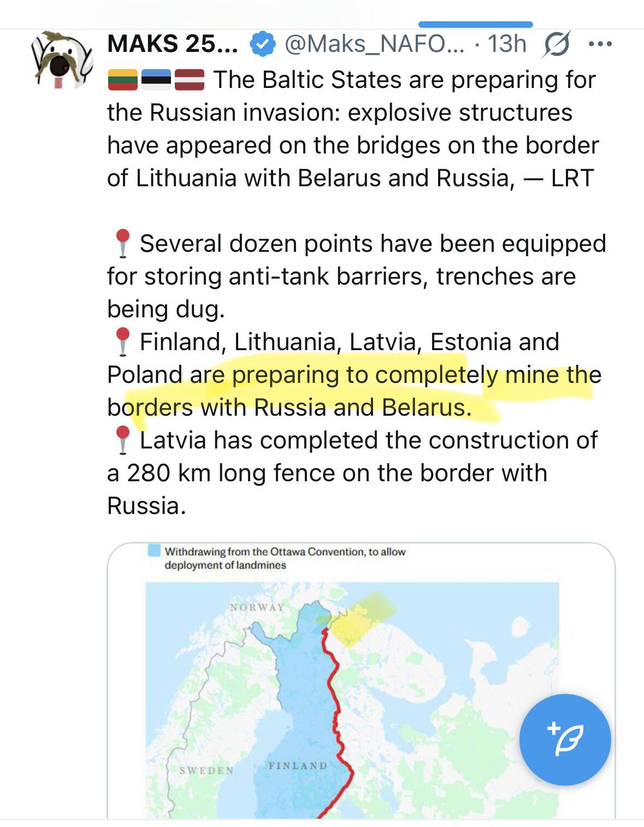Click the Estonian flag emoji
644x827 pixels.
pyautogui.click(x=156, y=80)
